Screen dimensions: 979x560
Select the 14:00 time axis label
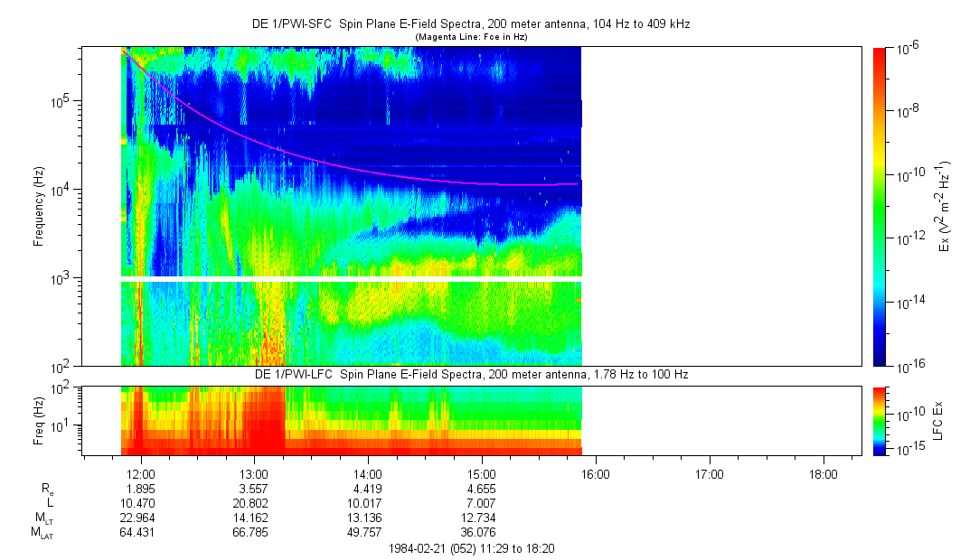[x=367, y=473]
